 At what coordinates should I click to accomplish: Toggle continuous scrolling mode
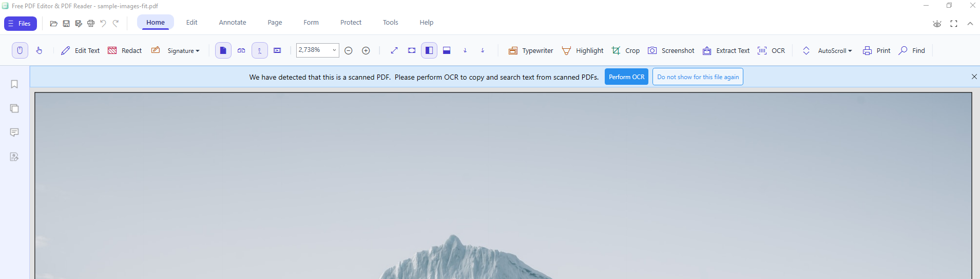coord(260,50)
